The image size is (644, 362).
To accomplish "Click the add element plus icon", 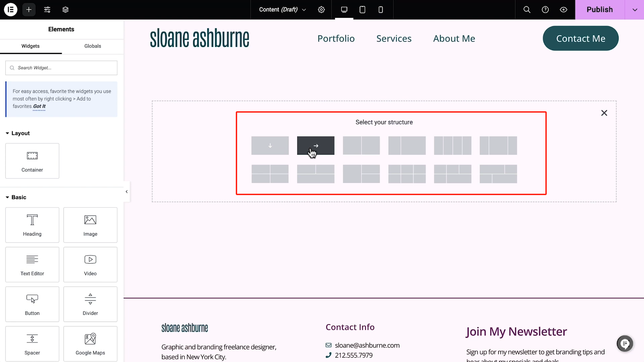I will point(29,10).
